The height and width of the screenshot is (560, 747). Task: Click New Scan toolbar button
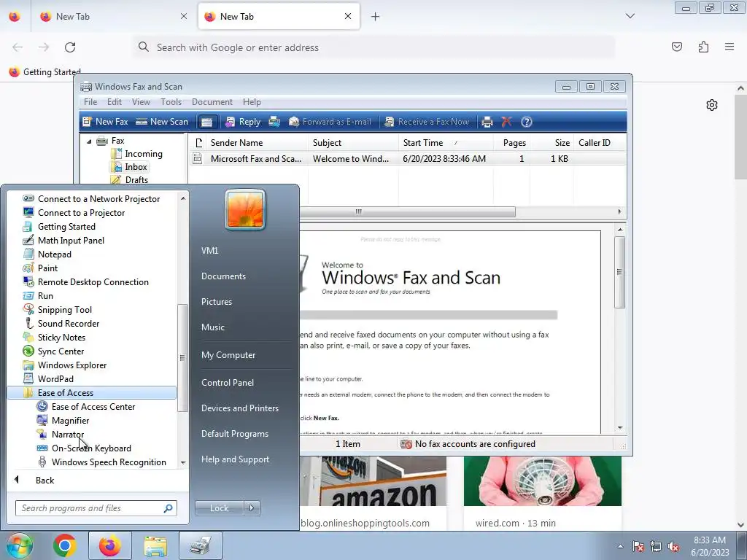pyautogui.click(x=162, y=122)
